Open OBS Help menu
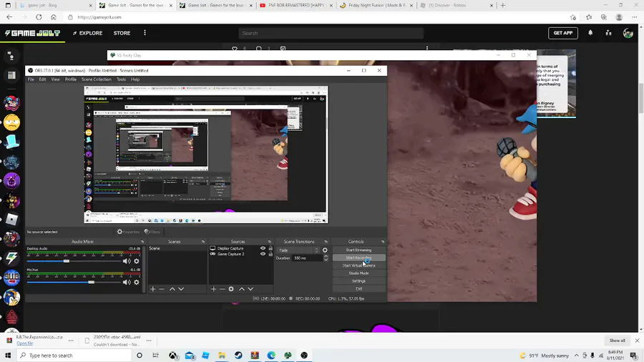This screenshot has height=362, width=644. click(x=135, y=79)
